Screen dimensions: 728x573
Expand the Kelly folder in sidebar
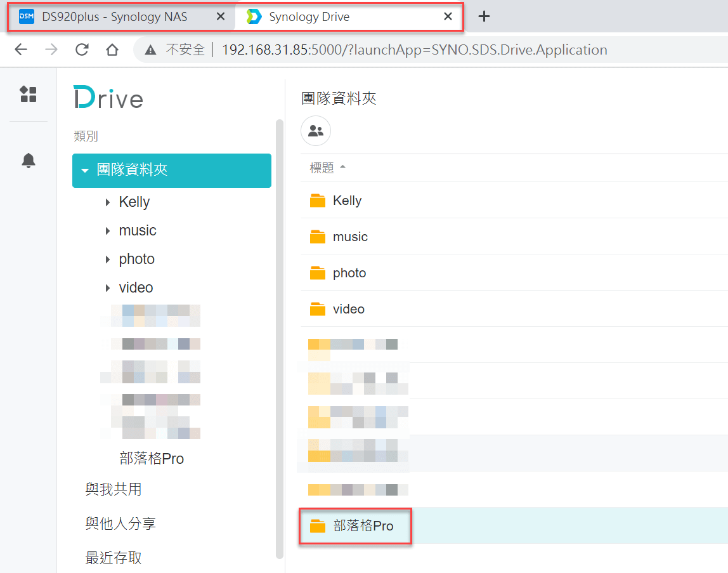click(108, 202)
